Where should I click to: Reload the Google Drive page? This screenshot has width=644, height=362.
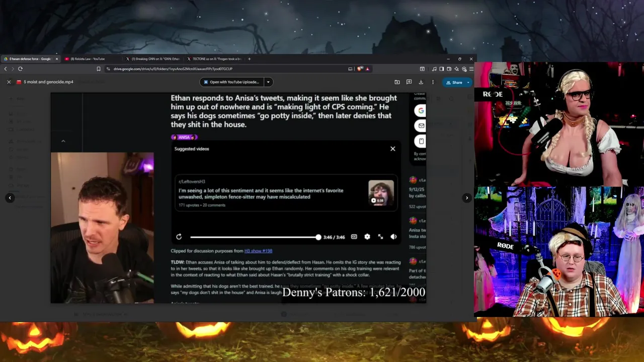point(20,69)
